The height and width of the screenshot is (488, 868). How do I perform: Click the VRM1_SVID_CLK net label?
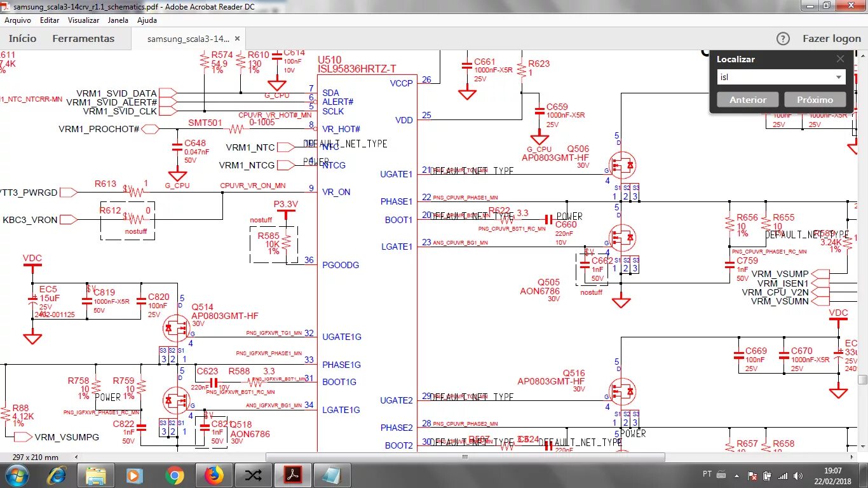coord(120,111)
